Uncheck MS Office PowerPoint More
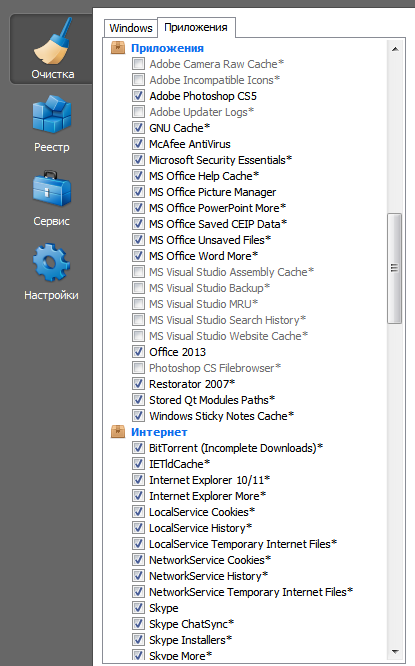415x666 pixels. coord(138,208)
